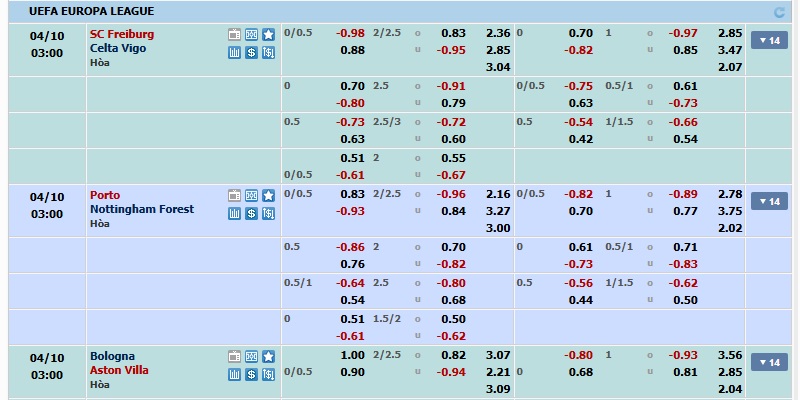Select Bologna win odds 3.07

498,355
